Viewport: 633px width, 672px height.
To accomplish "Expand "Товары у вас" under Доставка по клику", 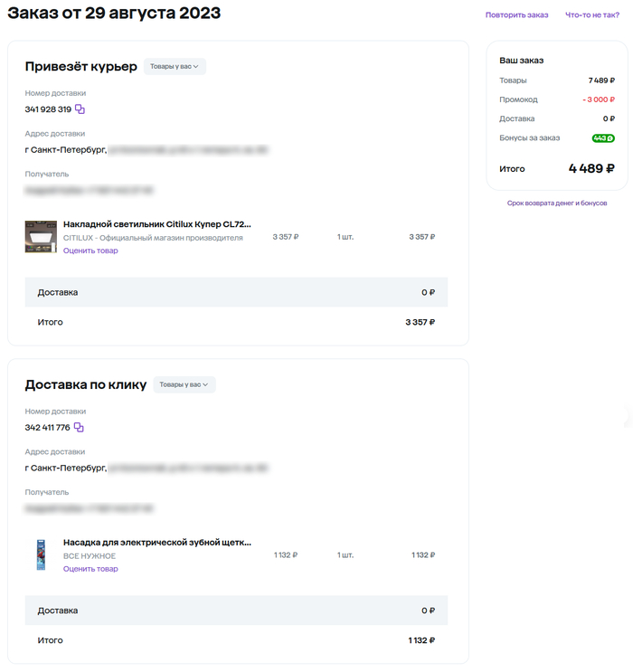I will 184,384.
